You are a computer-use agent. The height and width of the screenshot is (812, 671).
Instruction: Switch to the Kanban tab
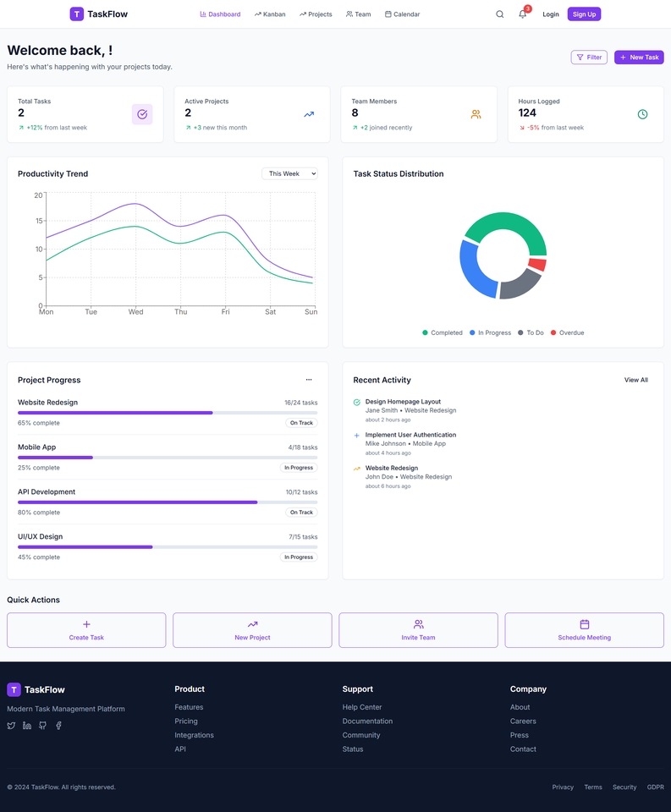click(270, 14)
